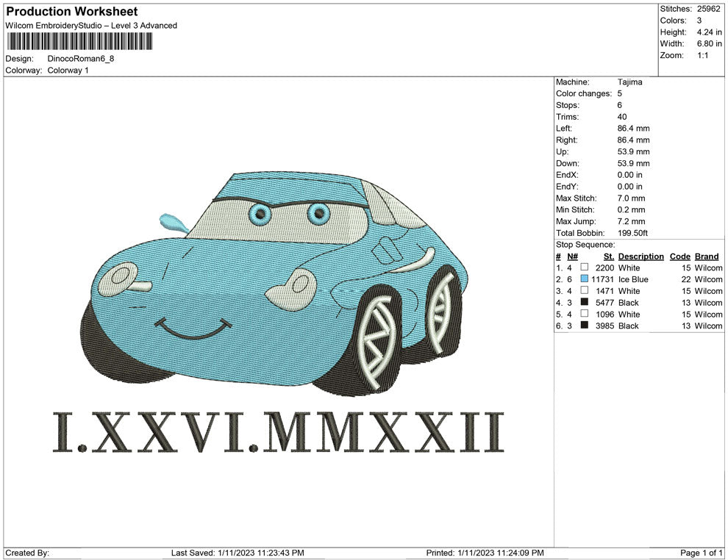Image resolution: width=728 pixels, height=560 pixels.
Task: Click the Production Worksheet title
Action: [x=72, y=12]
